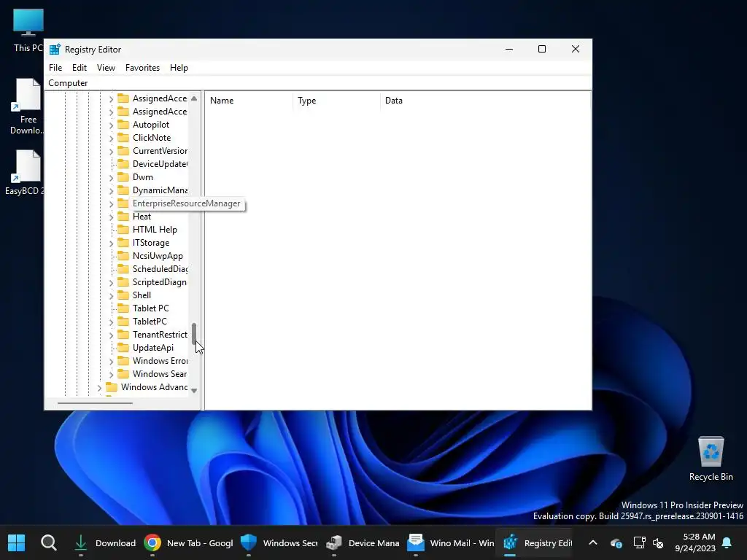This screenshot has height=560, width=747.
Task: Click the tree vertical scrollbar thumb
Action: pos(194,334)
